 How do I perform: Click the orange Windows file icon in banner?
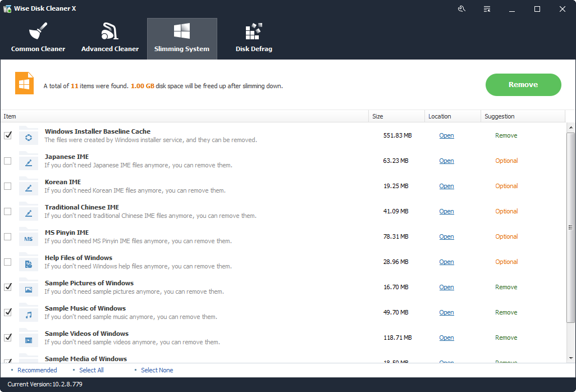click(x=24, y=83)
